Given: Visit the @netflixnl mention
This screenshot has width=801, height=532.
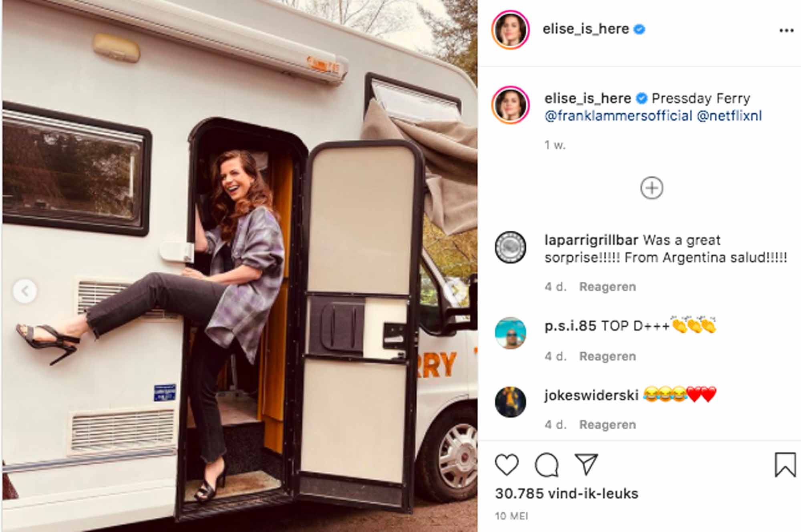Looking at the screenshot, I should tap(729, 116).
